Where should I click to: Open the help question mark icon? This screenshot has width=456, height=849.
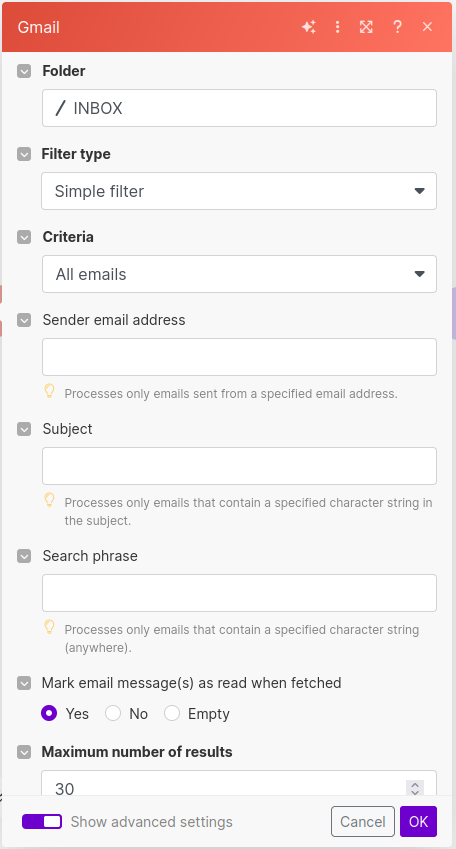(x=398, y=27)
